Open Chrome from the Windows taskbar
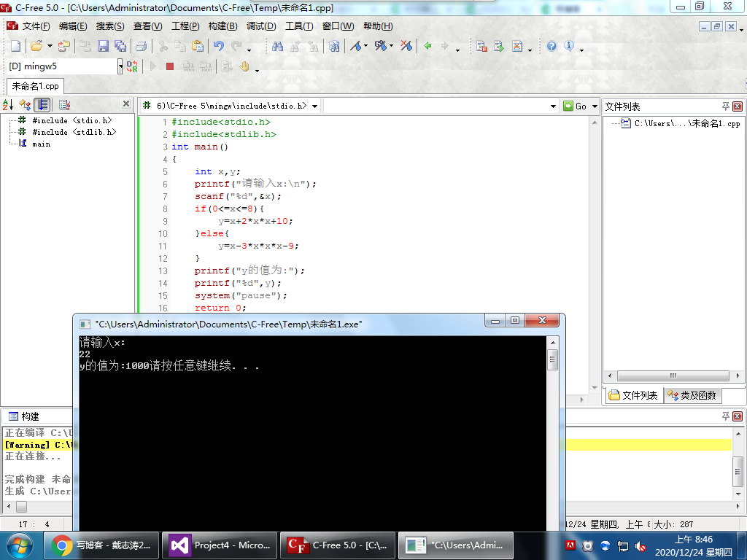 tap(101, 545)
